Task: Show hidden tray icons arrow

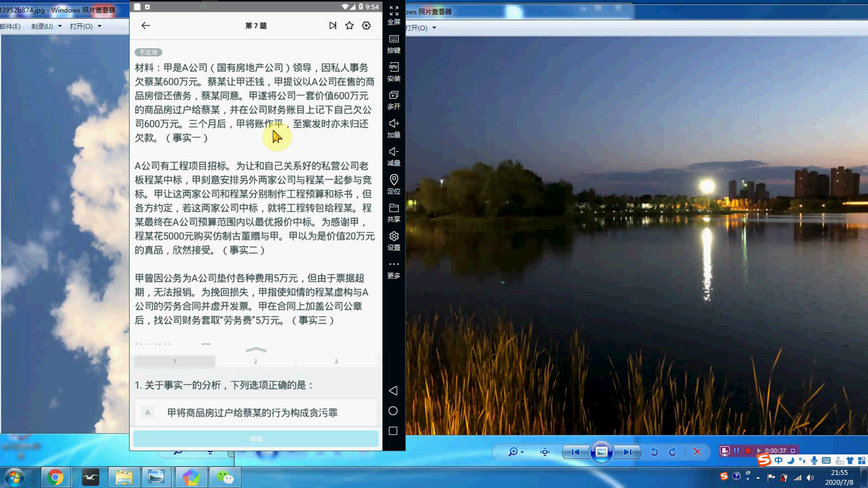Action: [758, 478]
